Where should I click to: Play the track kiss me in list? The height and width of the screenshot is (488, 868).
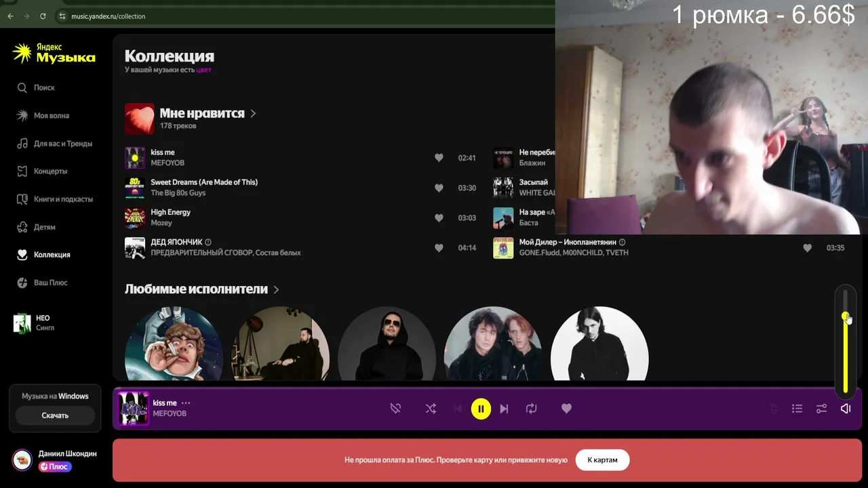point(163,152)
